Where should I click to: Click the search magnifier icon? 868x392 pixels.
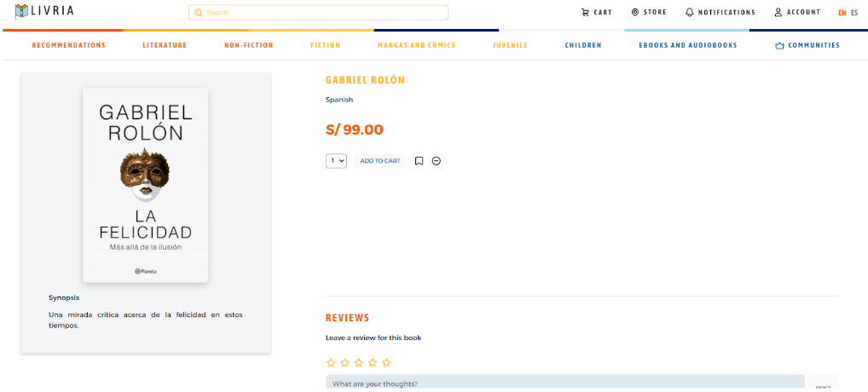pos(198,12)
